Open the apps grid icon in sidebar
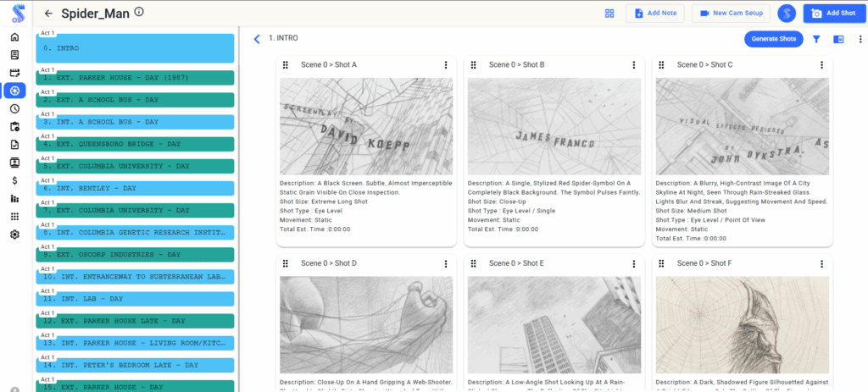The height and width of the screenshot is (392, 868). (x=15, y=216)
